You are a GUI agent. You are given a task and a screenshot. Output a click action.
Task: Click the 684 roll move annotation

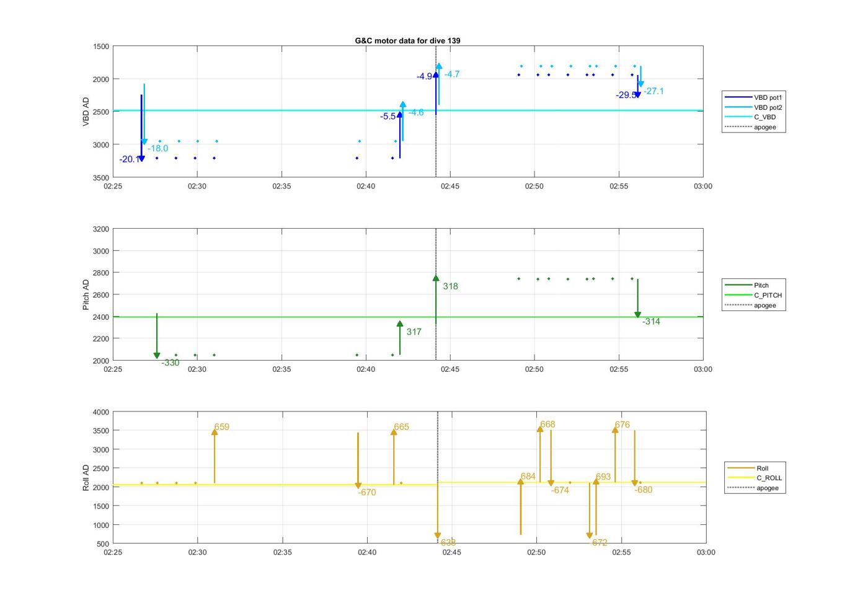click(x=528, y=476)
